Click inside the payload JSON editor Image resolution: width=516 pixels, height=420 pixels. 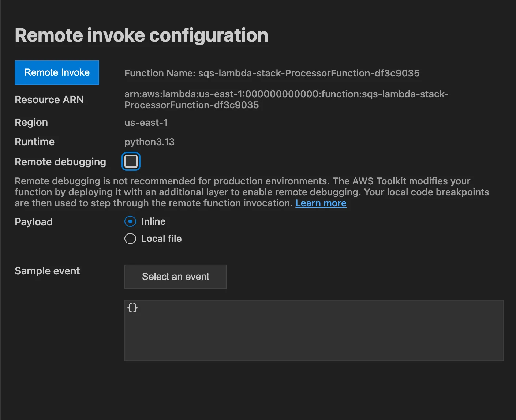(x=313, y=329)
